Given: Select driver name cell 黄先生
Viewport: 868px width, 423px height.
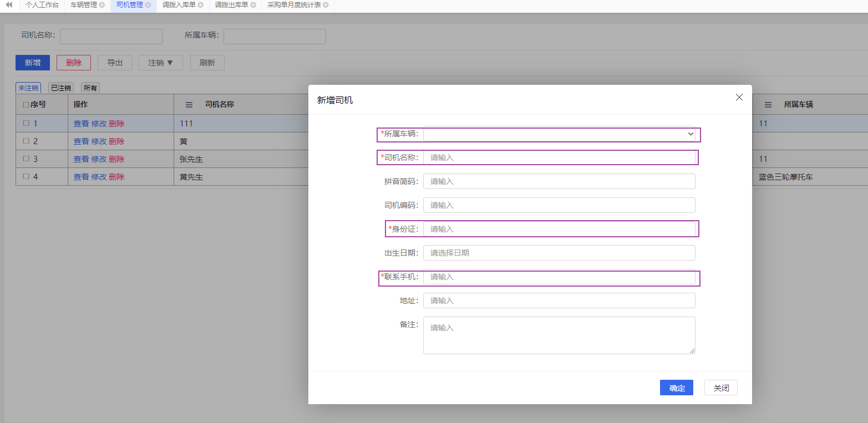Looking at the screenshot, I should pyautogui.click(x=191, y=177).
